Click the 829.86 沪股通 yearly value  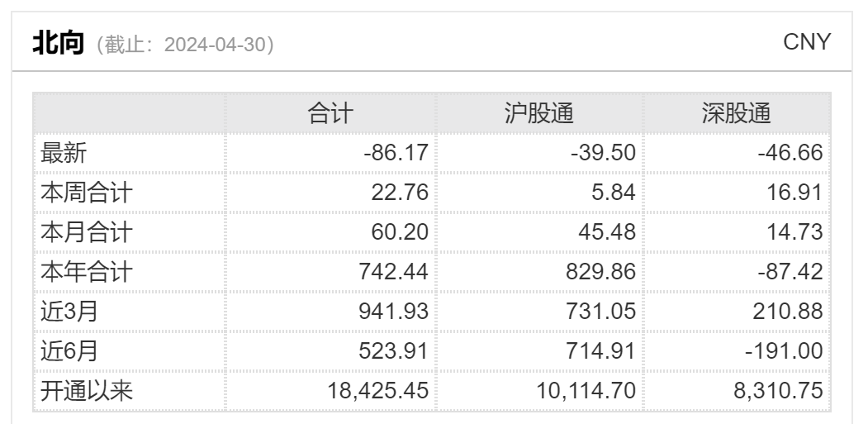tap(600, 272)
